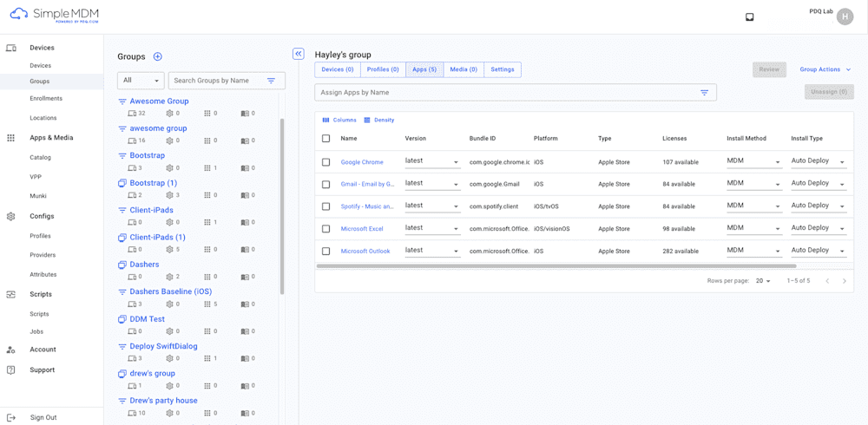Image resolution: width=868 pixels, height=425 pixels.
Task: Toggle the select-all checkbox in table header
Action: 326,139
